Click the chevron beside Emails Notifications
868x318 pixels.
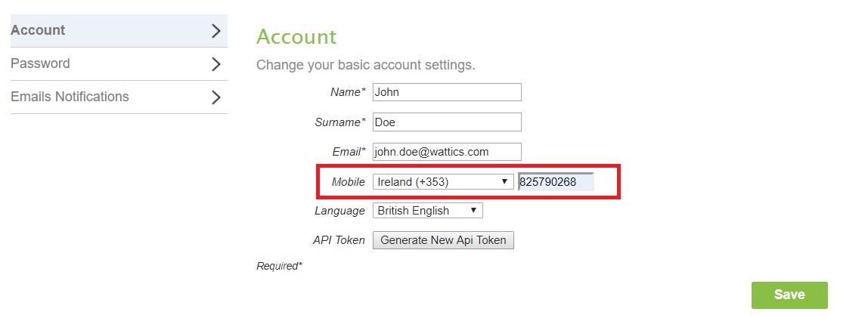pos(216,97)
